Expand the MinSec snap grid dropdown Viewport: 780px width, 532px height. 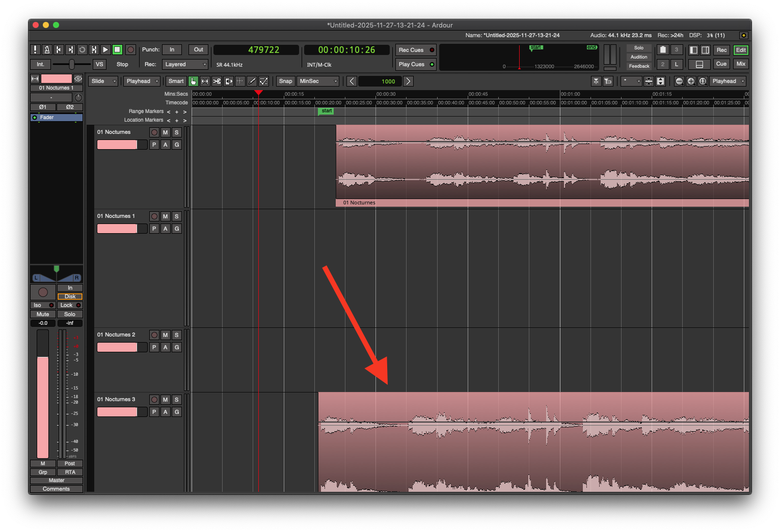pos(318,81)
